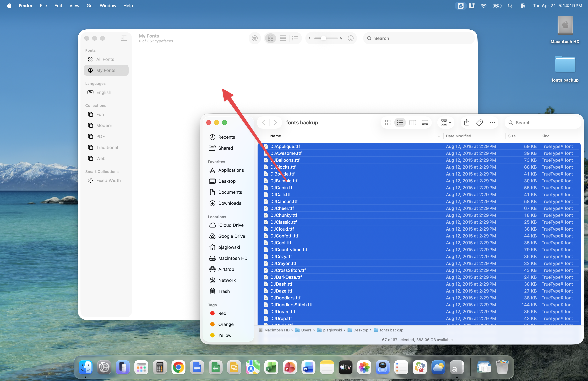Click the Edit Tags icon
Image resolution: width=588 pixels, height=381 pixels.
[479, 123]
